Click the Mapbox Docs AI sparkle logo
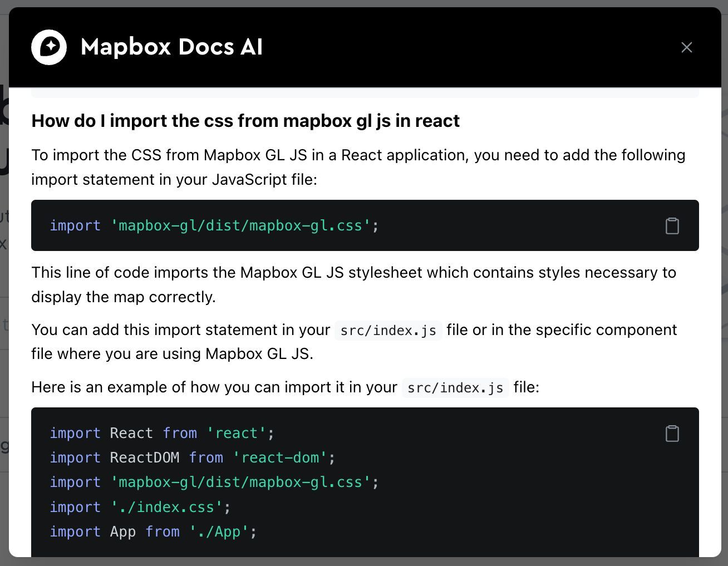Screen dimensions: 728x566 tap(49, 47)
